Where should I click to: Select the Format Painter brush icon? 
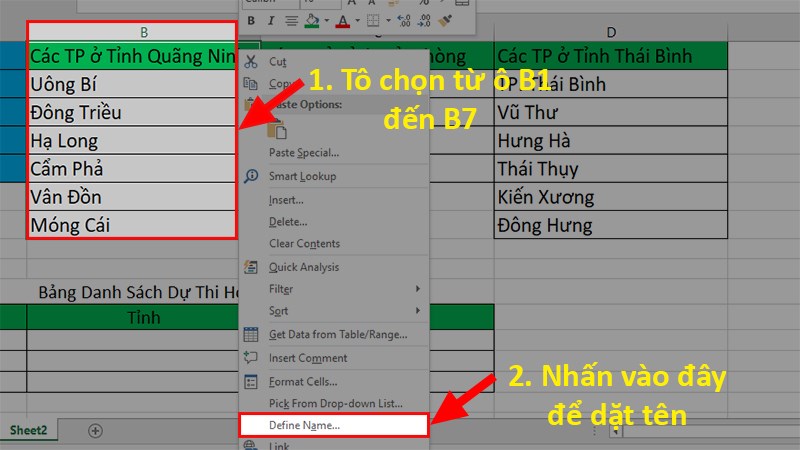tap(445, 21)
